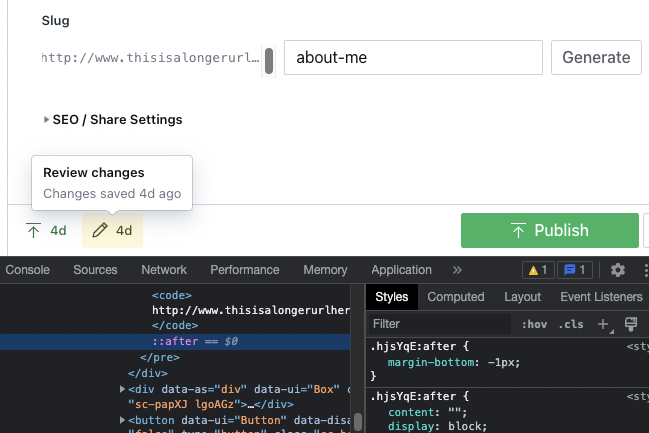
Task: Open the Event Listeners pane tab
Action: pos(601,297)
